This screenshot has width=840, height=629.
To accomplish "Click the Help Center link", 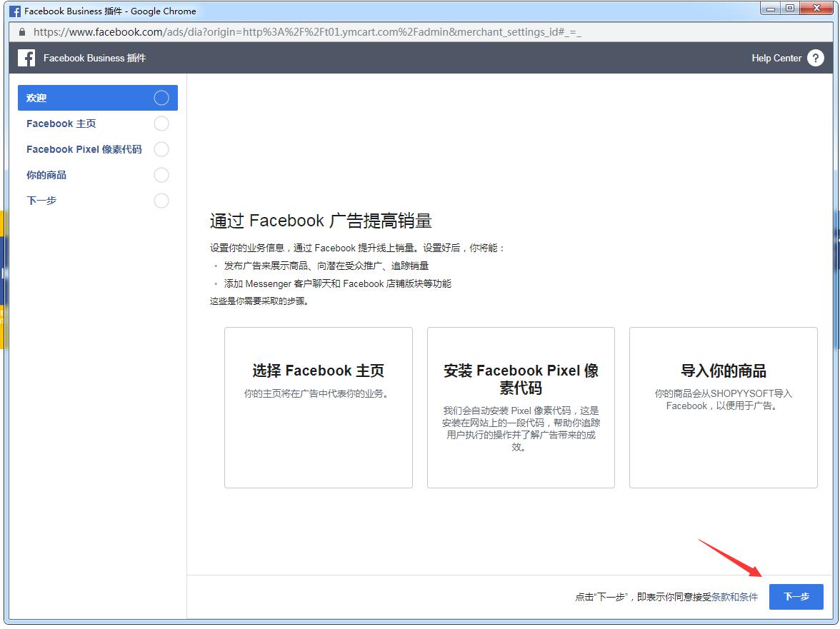I will pyautogui.click(x=776, y=59).
